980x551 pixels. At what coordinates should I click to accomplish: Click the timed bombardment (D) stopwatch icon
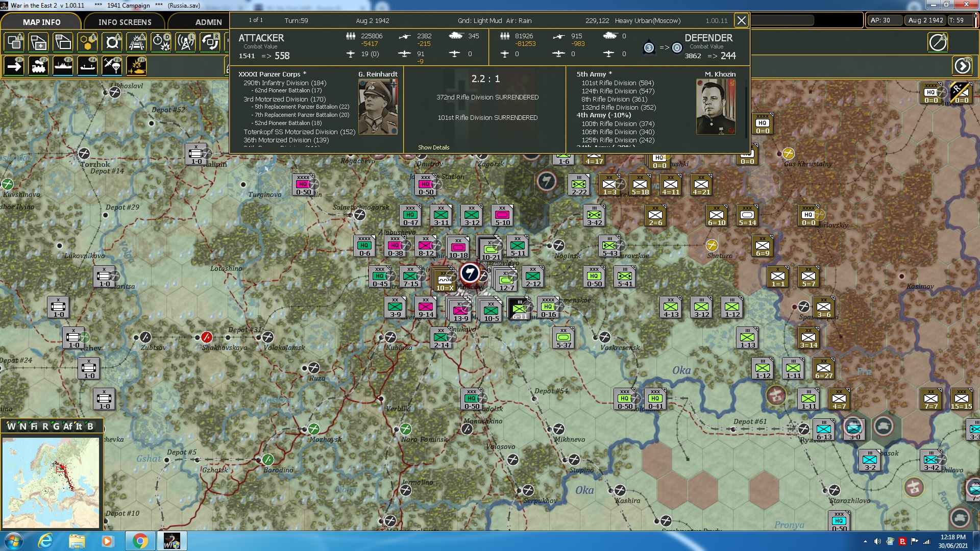161,42
